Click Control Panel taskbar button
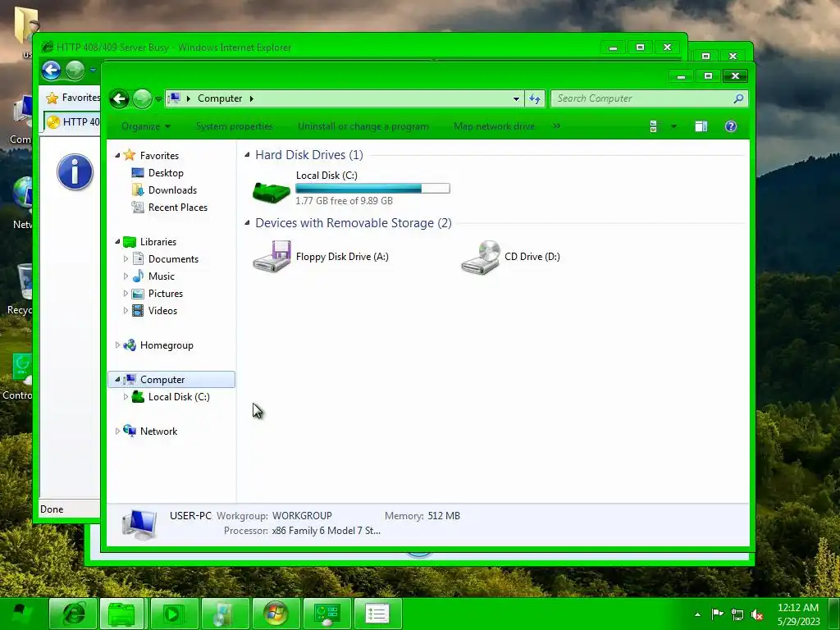Viewport: 840px width, 630px height. click(x=326, y=614)
